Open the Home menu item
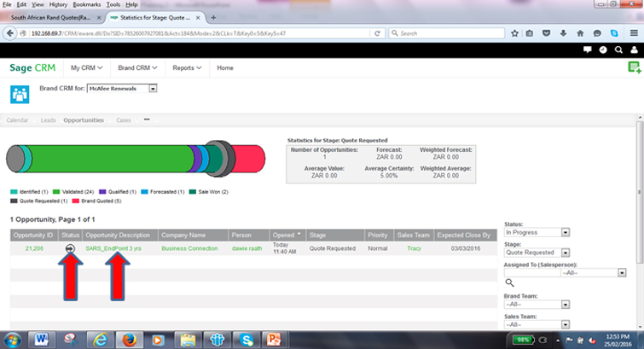Viewport: 644px width, 349px height. pos(225,67)
